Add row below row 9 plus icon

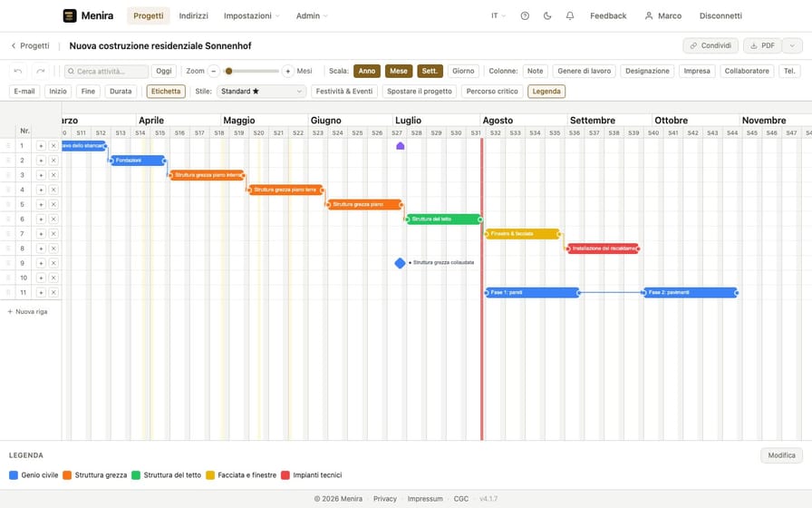point(41,263)
